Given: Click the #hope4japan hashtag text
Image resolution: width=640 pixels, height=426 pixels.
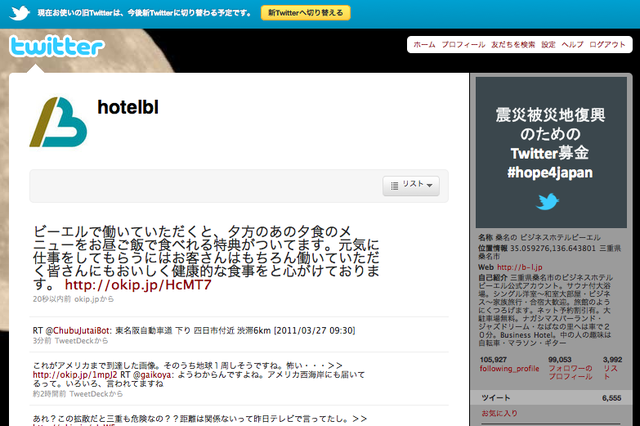Looking at the screenshot, I should [x=550, y=173].
